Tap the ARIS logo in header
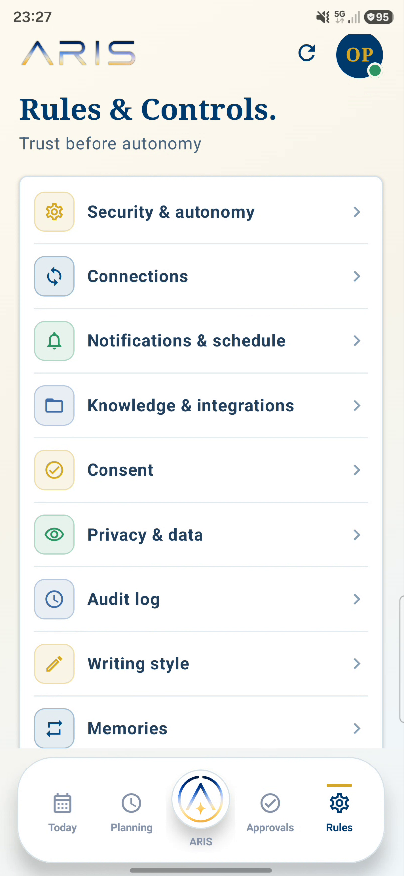Image resolution: width=404 pixels, height=877 pixels. 78,53
